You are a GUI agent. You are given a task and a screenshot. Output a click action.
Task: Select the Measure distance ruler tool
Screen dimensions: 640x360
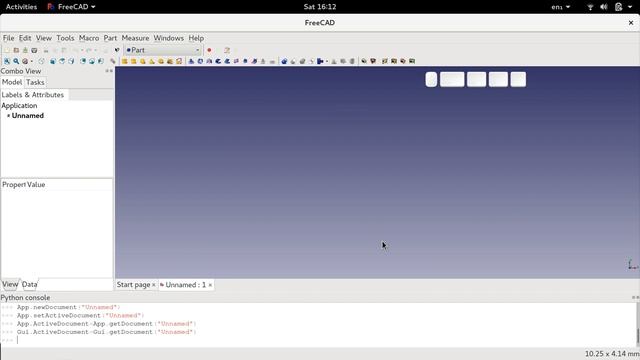pos(113,61)
